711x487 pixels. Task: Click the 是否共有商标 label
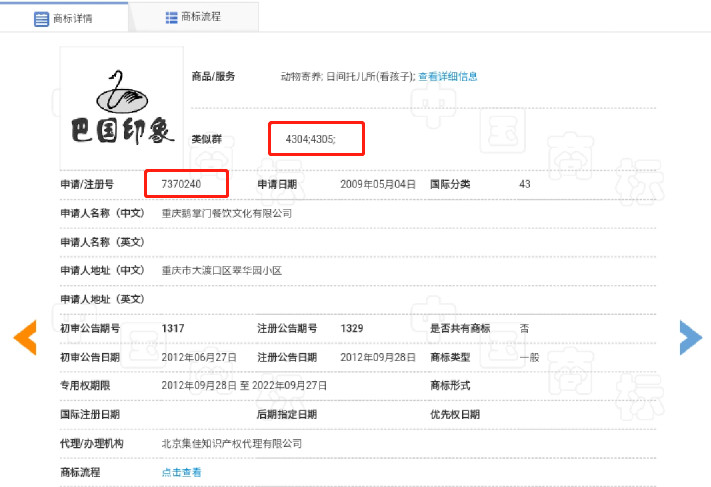click(x=460, y=328)
